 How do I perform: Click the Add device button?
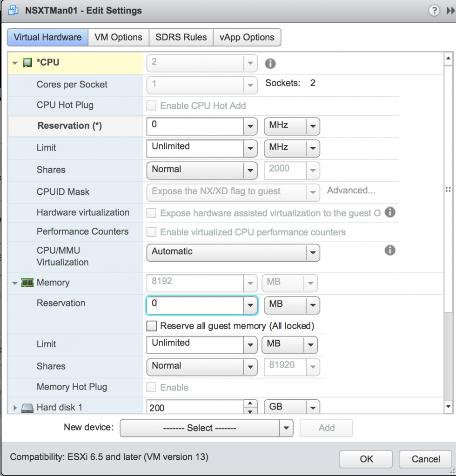click(326, 428)
